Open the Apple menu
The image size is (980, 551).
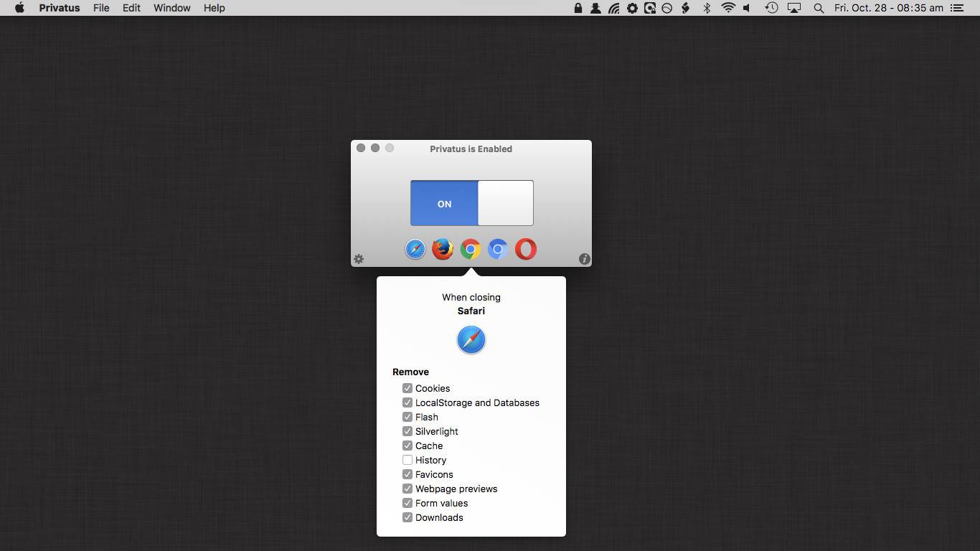click(20, 8)
